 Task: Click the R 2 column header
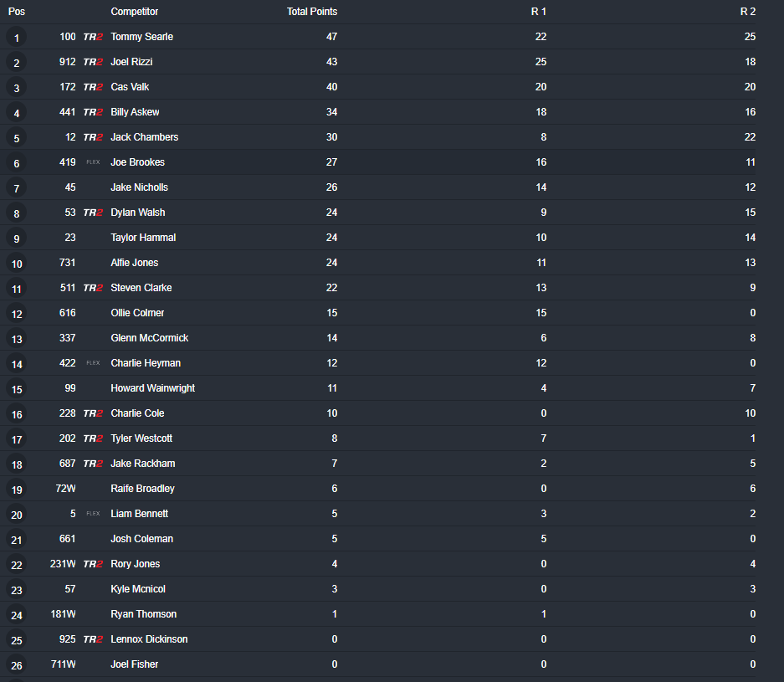tap(748, 12)
